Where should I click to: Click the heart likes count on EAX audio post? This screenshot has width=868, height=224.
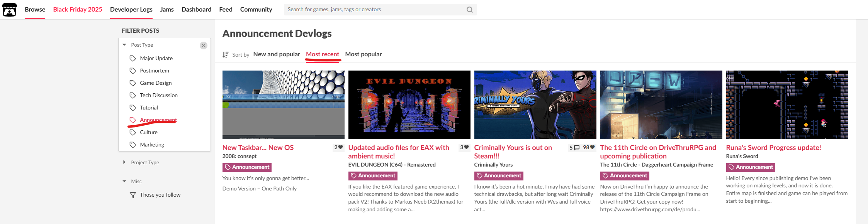[464, 147]
